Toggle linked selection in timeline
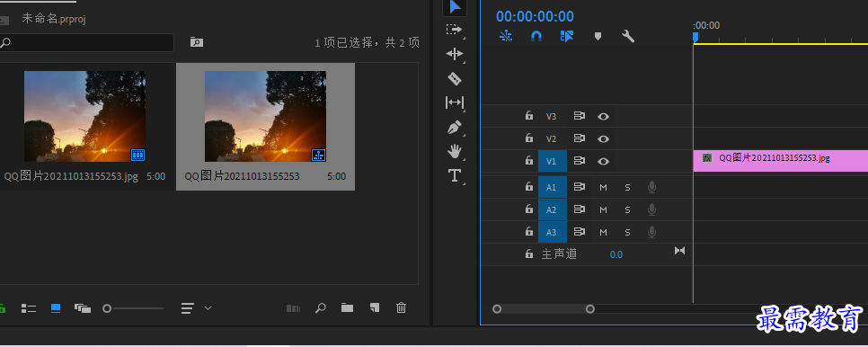The image size is (868, 347). coord(567,36)
